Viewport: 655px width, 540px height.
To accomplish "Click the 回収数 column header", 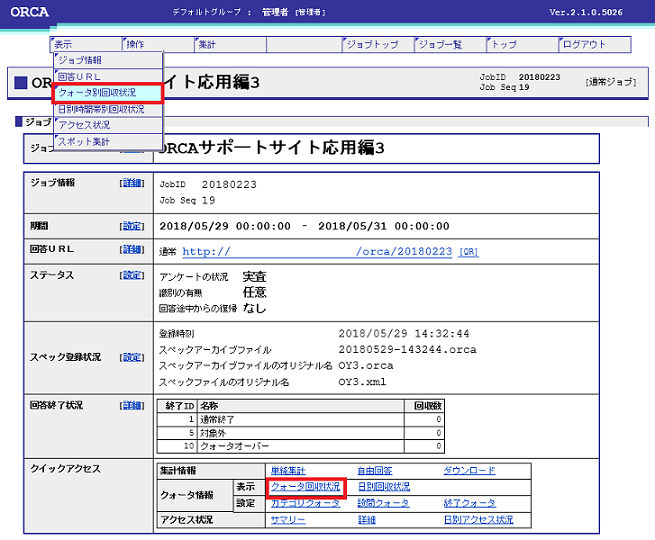I will click(x=424, y=406).
